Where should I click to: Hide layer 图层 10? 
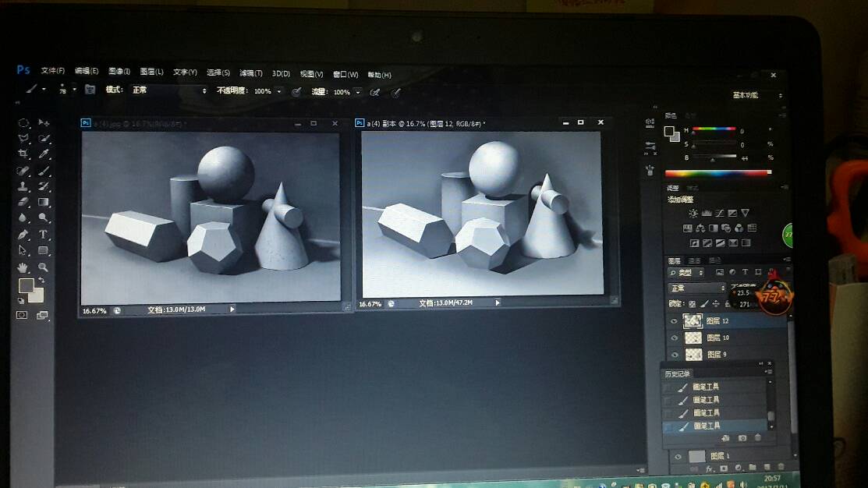point(675,338)
